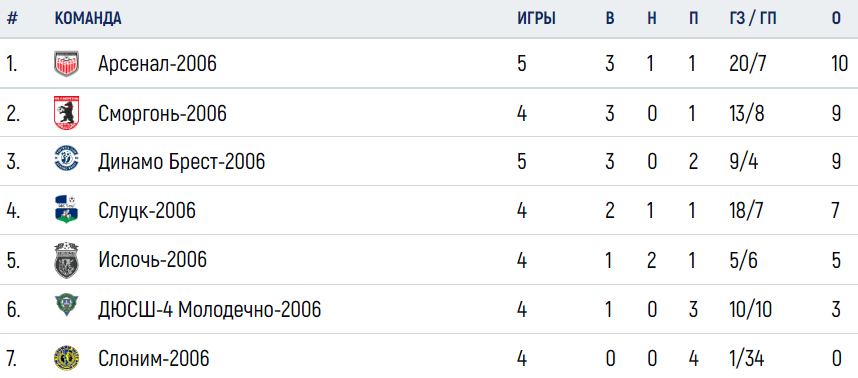
Task: Open the Ислочь-2006 team name link
Action: pos(153,260)
